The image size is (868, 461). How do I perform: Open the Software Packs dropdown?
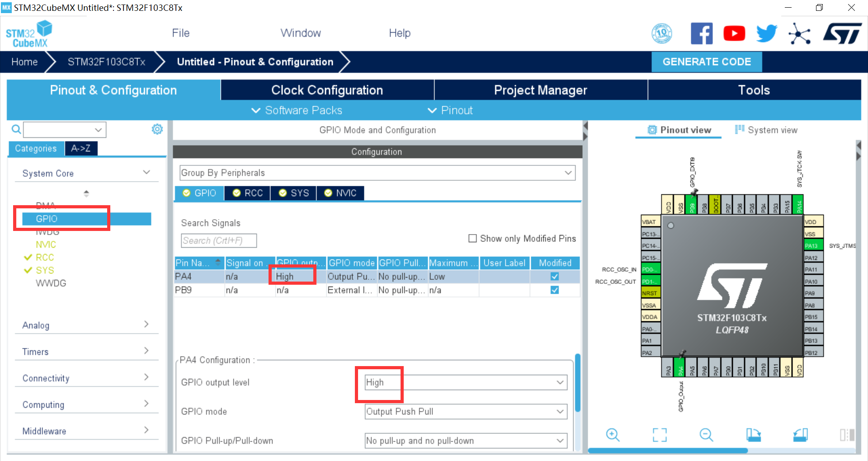297,110
